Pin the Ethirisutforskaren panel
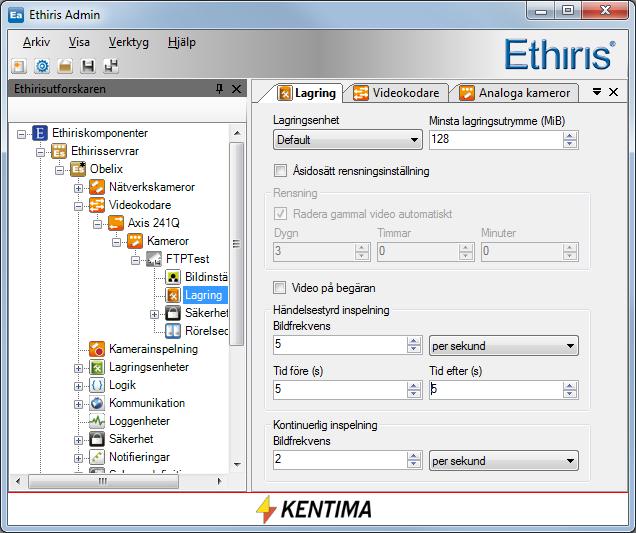The image size is (636, 533). point(219,89)
